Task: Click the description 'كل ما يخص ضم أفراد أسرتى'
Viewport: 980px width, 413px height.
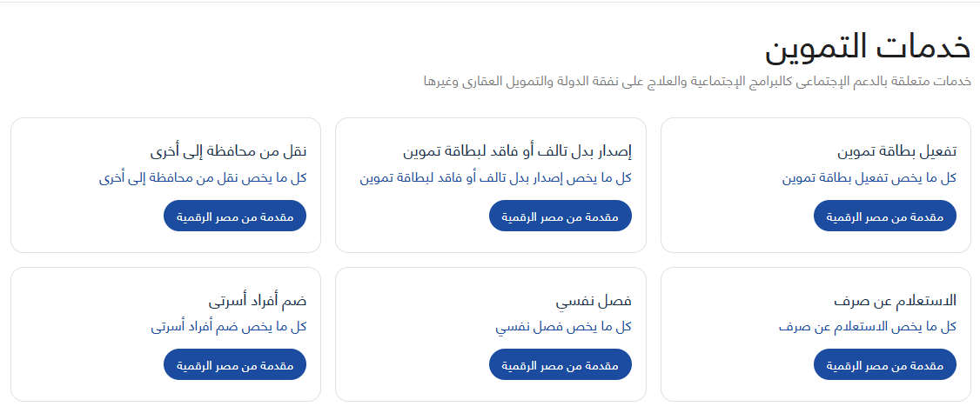Action: point(228,327)
